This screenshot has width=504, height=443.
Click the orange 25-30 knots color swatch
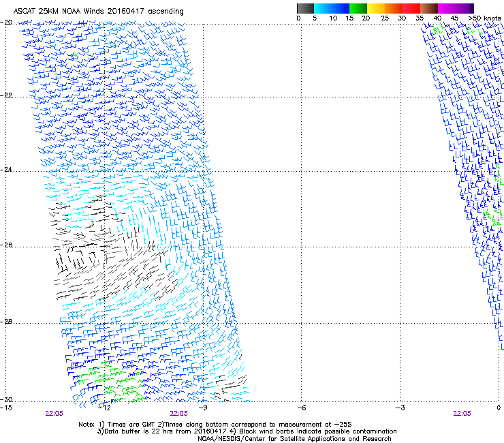pyautogui.click(x=394, y=8)
